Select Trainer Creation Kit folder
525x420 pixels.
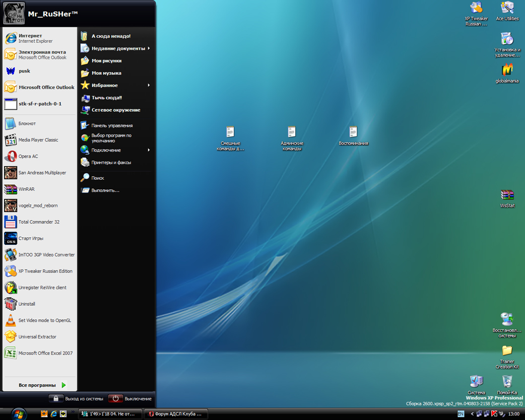click(x=507, y=357)
